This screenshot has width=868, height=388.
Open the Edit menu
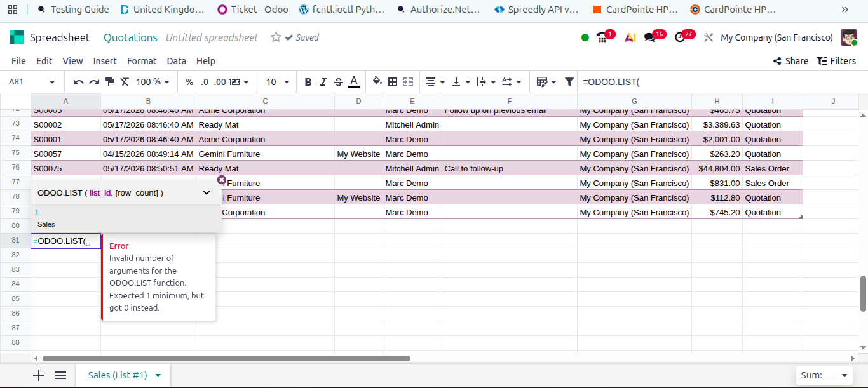(x=44, y=61)
